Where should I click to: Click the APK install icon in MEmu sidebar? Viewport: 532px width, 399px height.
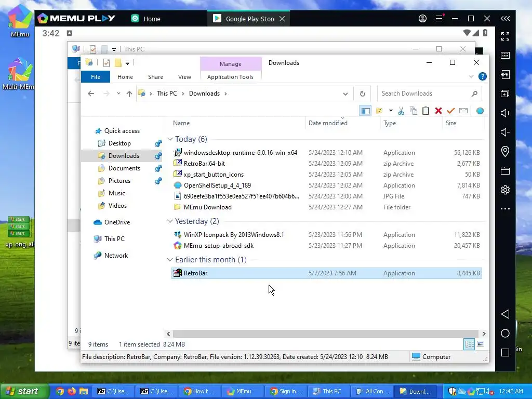click(x=505, y=75)
